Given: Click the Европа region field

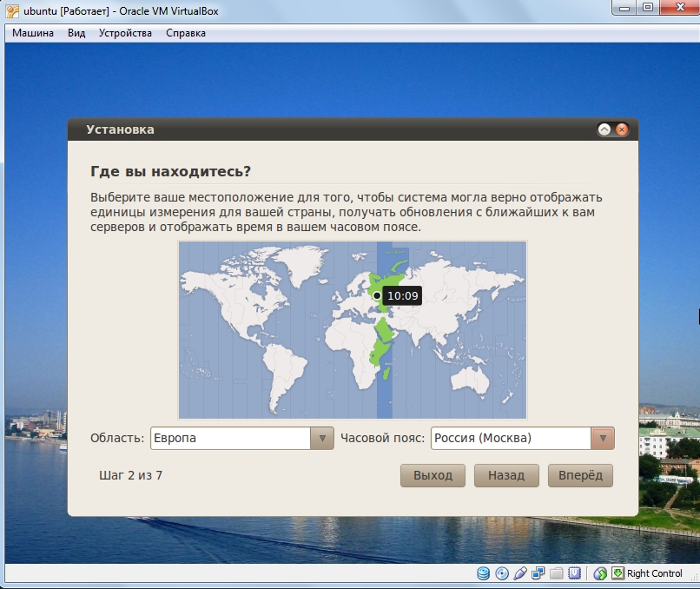Looking at the screenshot, I should pos(231,438).
